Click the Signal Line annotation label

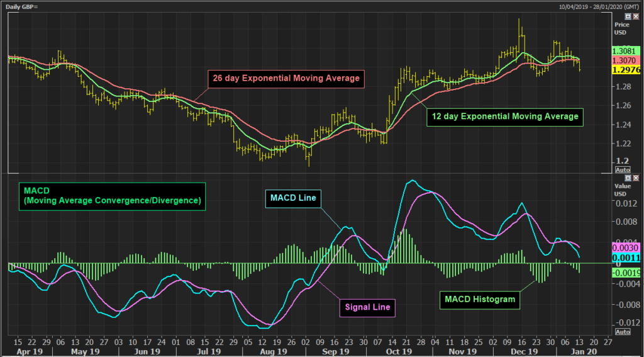[x=368, y=307]
